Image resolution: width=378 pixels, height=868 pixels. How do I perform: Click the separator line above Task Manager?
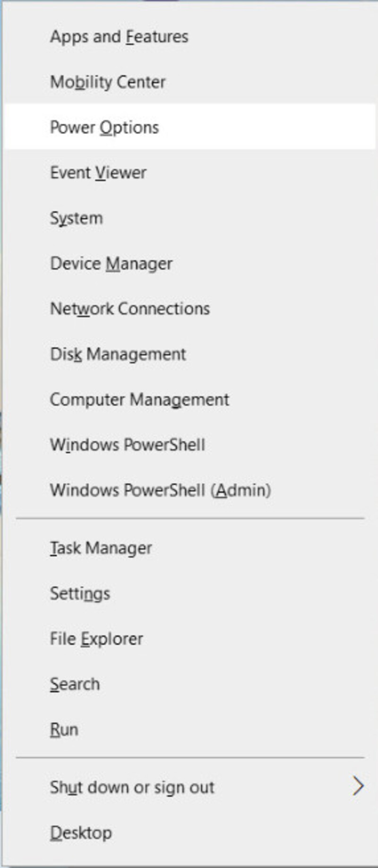pyautogui.click(x=190, y=518)
